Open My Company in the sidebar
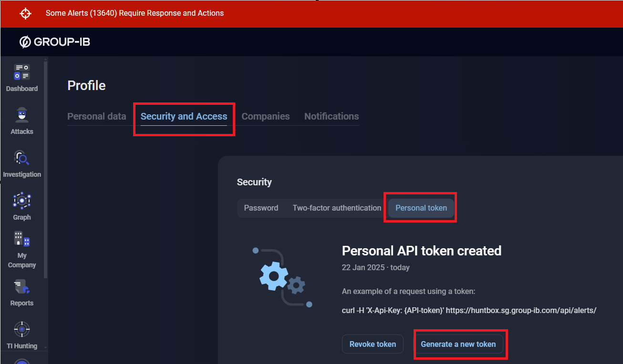The height and width of the screenshot is (364, 623). click(22, 239)
